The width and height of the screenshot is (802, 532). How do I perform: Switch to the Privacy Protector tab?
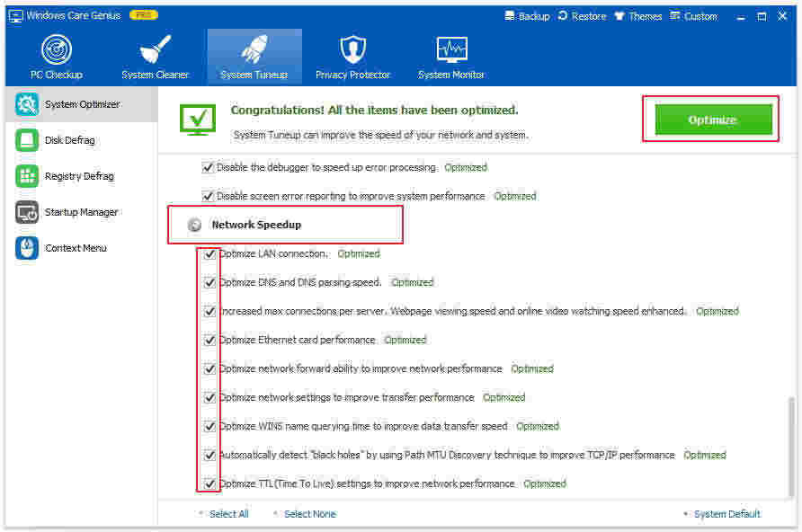tap(353, 57)
